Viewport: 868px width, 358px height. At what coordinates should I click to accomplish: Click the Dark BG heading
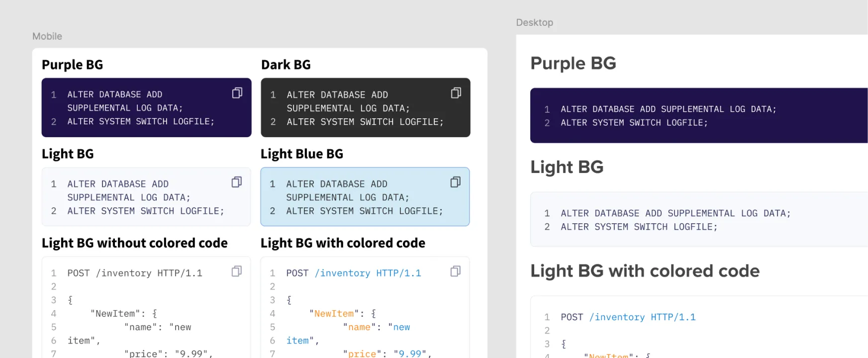pyautogui.click(x=286, y=65)
